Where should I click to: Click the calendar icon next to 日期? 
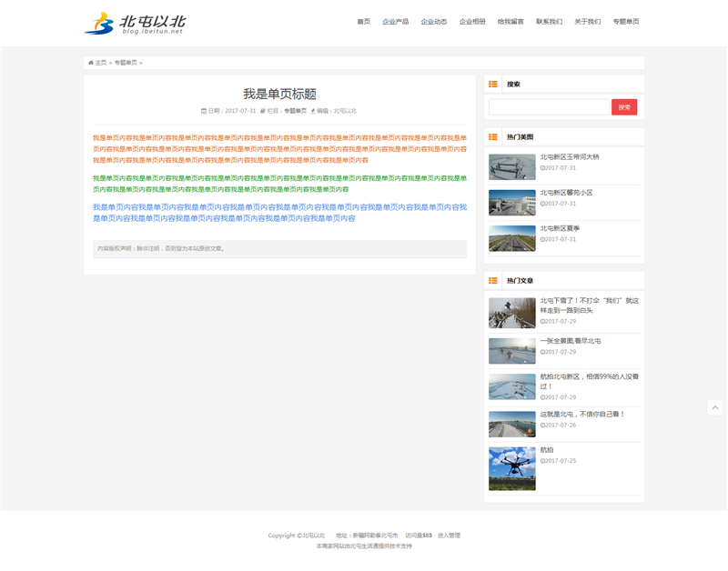[x=203, y=111]
